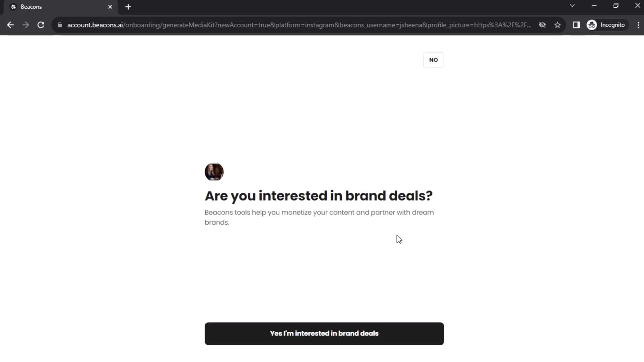Screen dimensions: 644x362
Task: Click the Beacons favicon in tab
Action: coord(13,7)
